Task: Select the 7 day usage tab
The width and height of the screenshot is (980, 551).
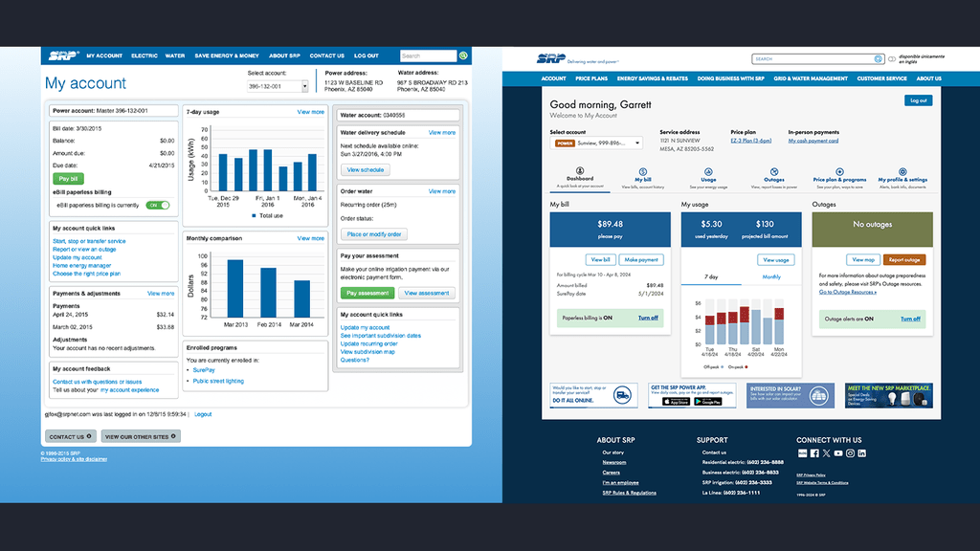Action: coord(711,276)
